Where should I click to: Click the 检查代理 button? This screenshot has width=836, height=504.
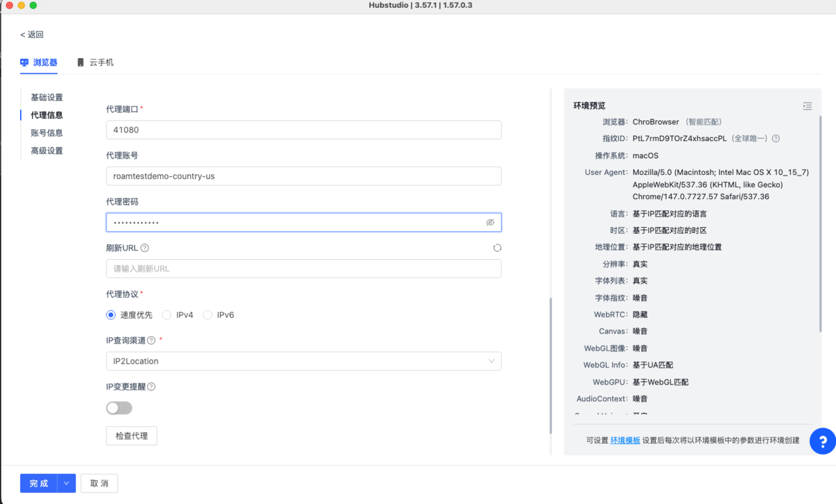click(x=132, y=435)
